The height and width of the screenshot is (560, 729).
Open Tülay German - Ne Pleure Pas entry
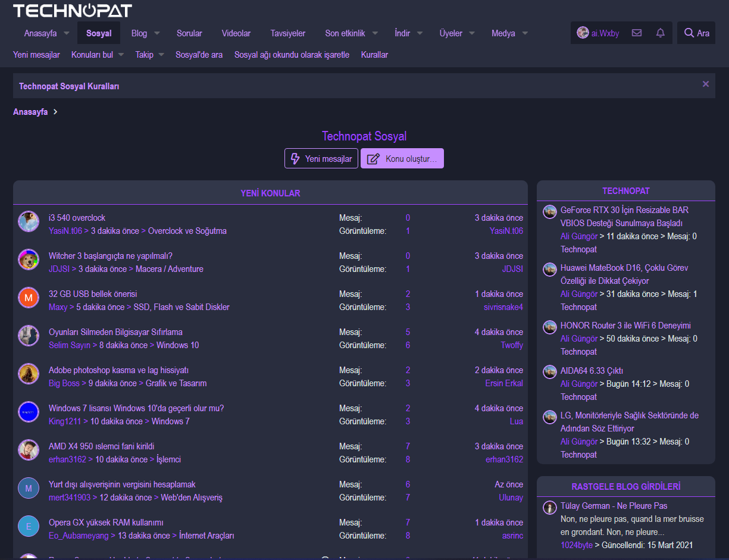pos(614,506)
